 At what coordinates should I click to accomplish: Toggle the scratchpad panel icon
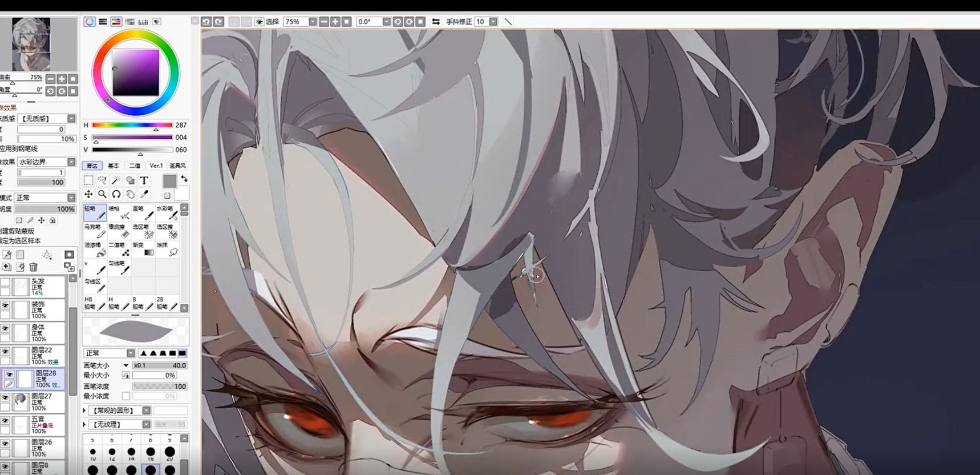[156, 22]
